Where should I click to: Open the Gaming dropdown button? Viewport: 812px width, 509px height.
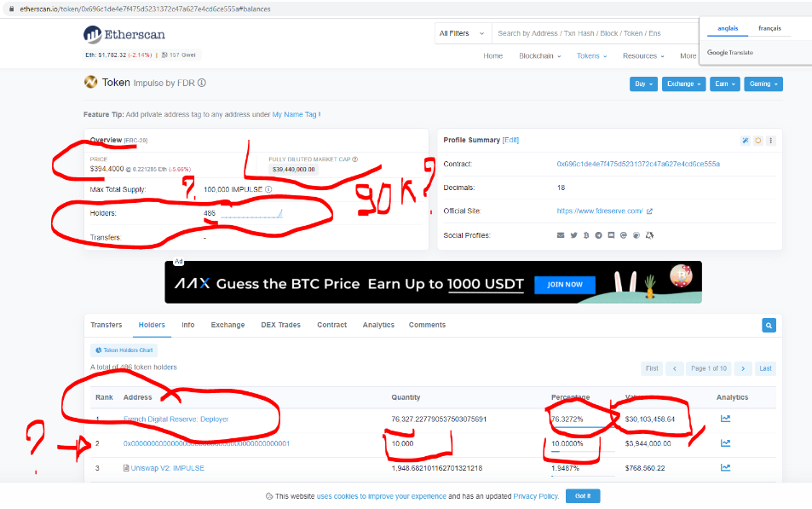[763, 84]
